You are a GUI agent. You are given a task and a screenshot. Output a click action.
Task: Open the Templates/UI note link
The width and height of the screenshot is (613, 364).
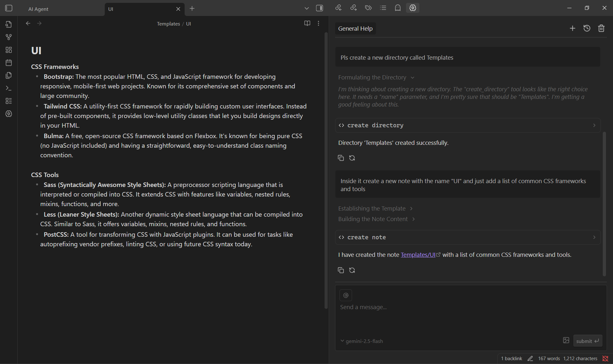point(418,255)
